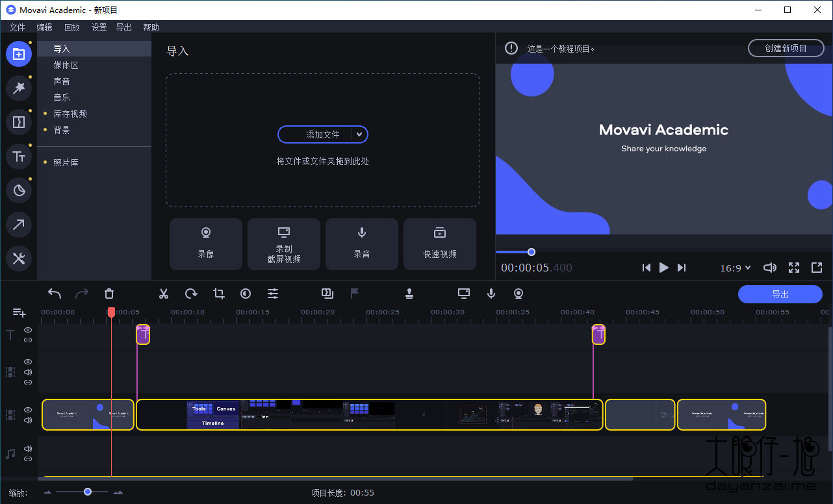Click the Redo arrow icon
Image resolution: width=833 pixels, height=504 pixels.
[82, 294]
